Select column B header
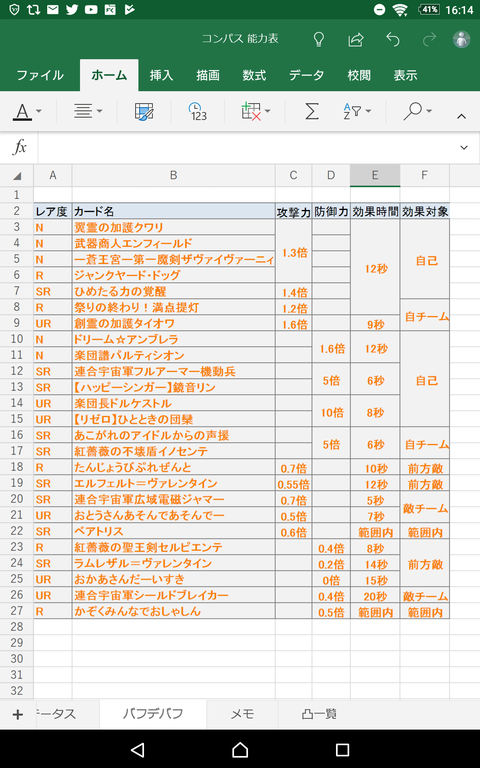This screenshot has height=768, width=480. coord(173,176)
